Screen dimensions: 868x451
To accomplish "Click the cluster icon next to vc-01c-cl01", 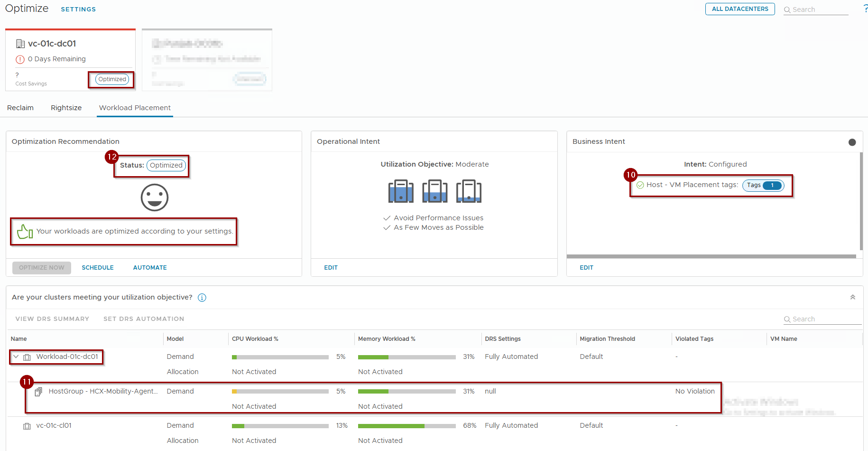I will 27,426.
